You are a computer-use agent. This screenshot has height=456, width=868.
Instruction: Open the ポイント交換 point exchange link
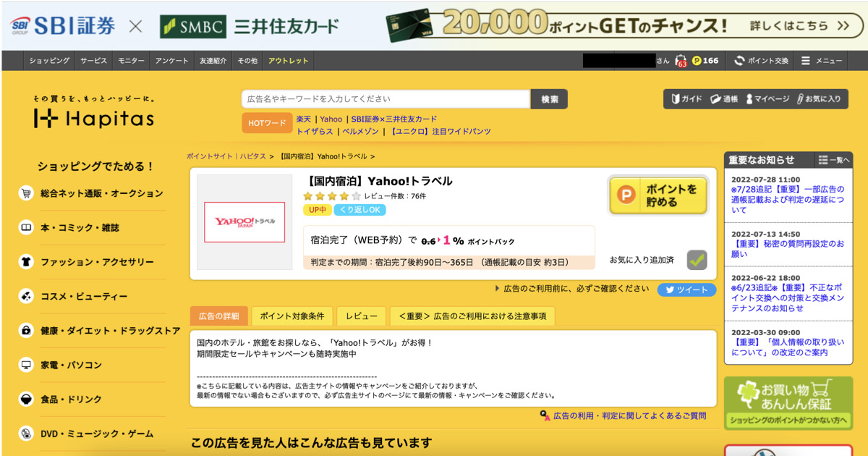click(761, 61)
